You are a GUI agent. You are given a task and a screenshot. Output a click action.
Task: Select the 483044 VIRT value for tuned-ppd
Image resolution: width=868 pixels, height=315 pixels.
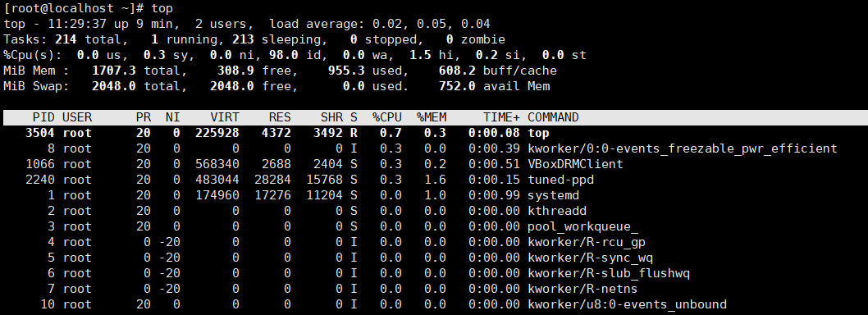[217, 180]
